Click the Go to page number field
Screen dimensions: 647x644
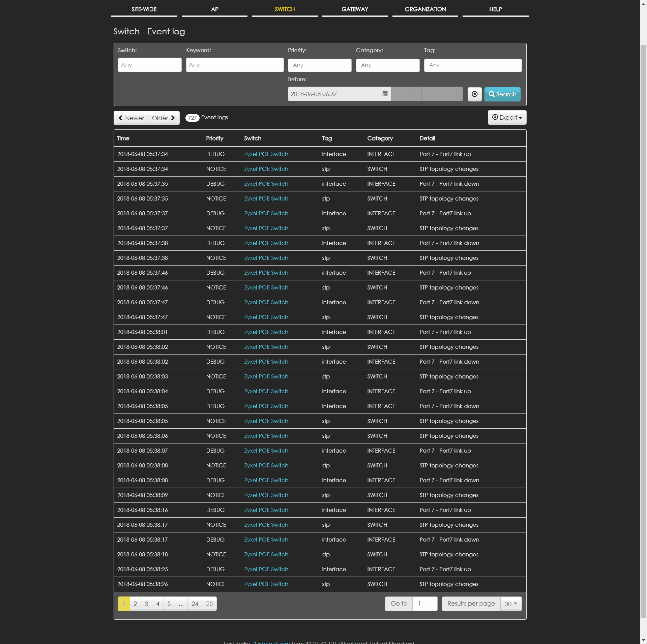(x=425, y=604)
